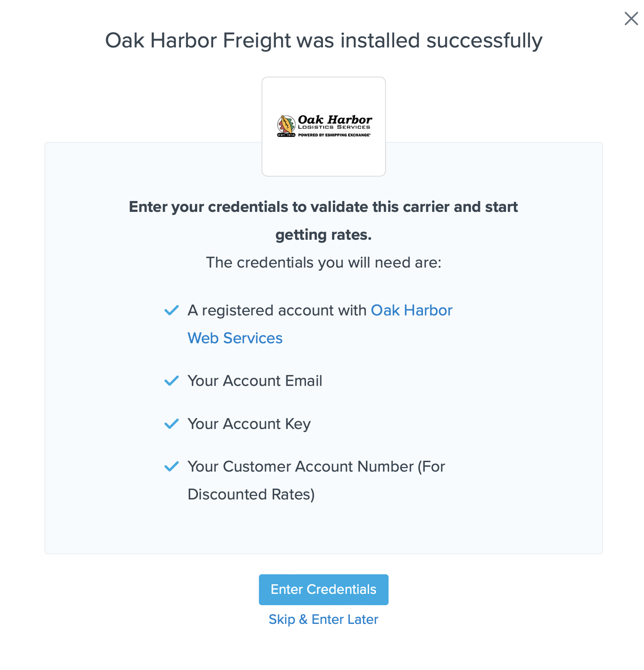The height and width of the screenshot is (670, 644).
Task: Select the 'Your Customer Account Number' item
Action: coord(316,466)
